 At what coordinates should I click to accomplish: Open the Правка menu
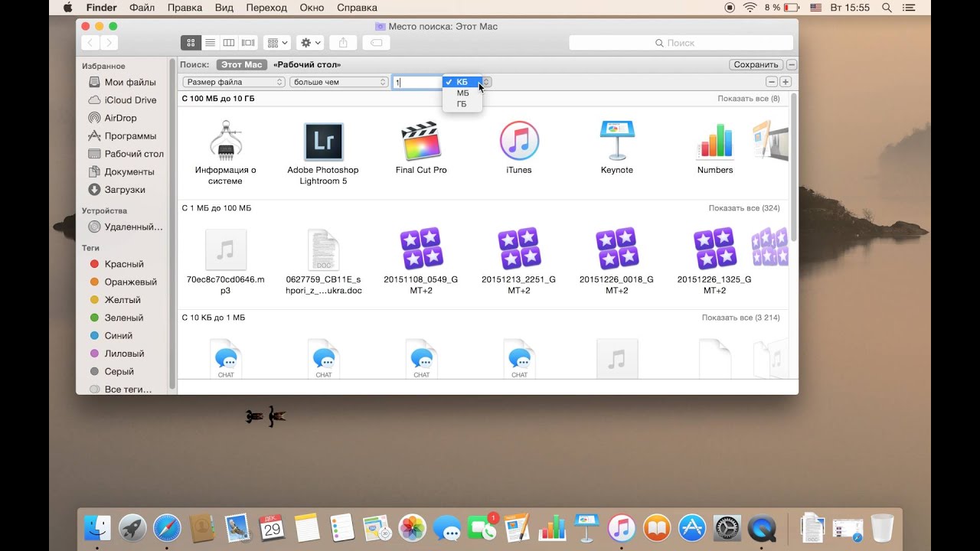click(185, 8)
